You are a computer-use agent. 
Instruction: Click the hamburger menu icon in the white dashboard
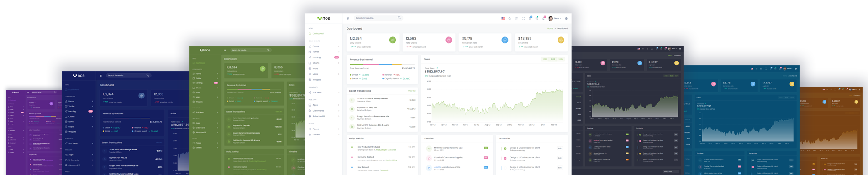click(x=348, y=18)
